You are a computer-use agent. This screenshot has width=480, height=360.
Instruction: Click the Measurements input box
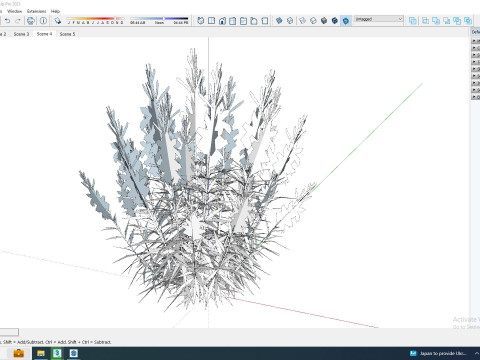pyautogui.click(x=9, y=332)
